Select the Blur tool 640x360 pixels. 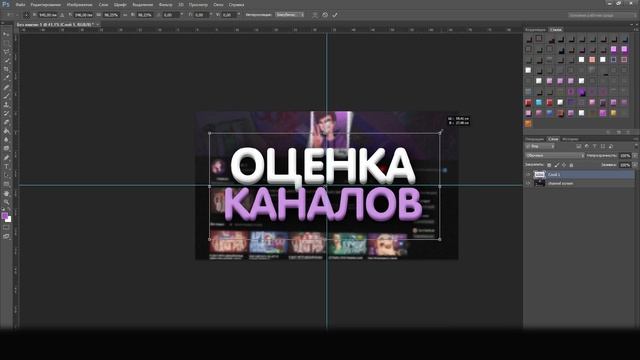[6, 140]
